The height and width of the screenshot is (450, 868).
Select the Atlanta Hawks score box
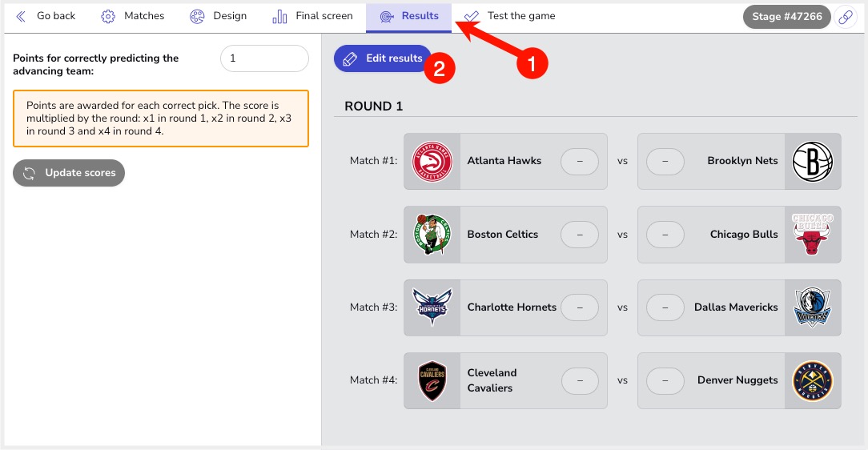click(x=580, y=161)
